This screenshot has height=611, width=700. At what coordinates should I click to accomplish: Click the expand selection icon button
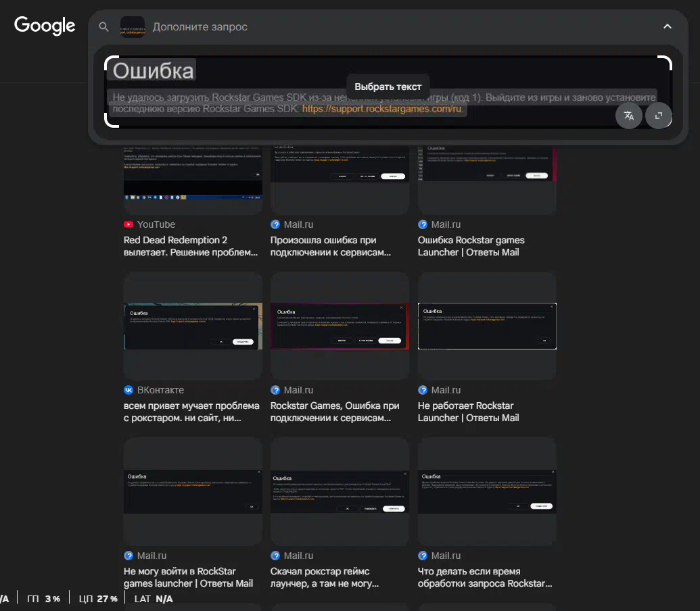pyautogui.click(x=659, y=116)
